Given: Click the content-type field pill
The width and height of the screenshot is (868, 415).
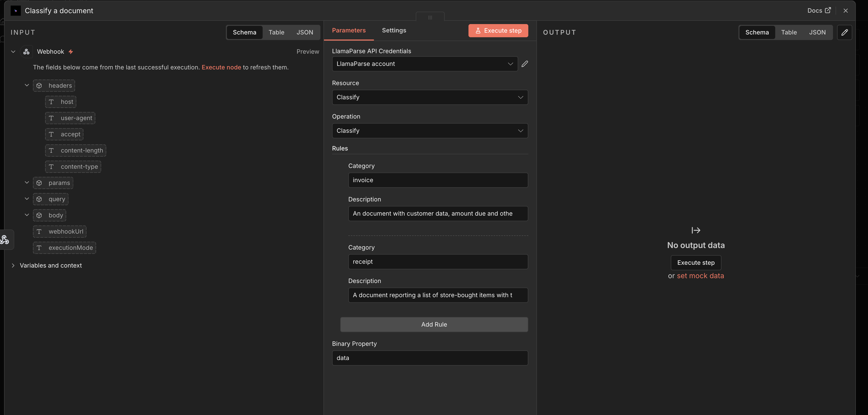Looking at the screenshot, I should pos(73,166).
